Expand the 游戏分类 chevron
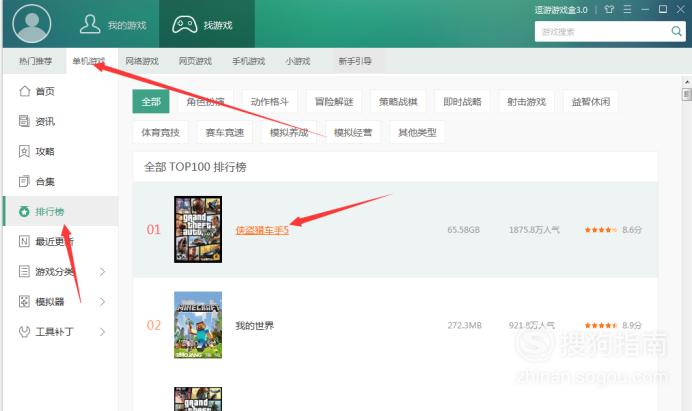Viewport: 692px width, 411px height. (102, 271)
